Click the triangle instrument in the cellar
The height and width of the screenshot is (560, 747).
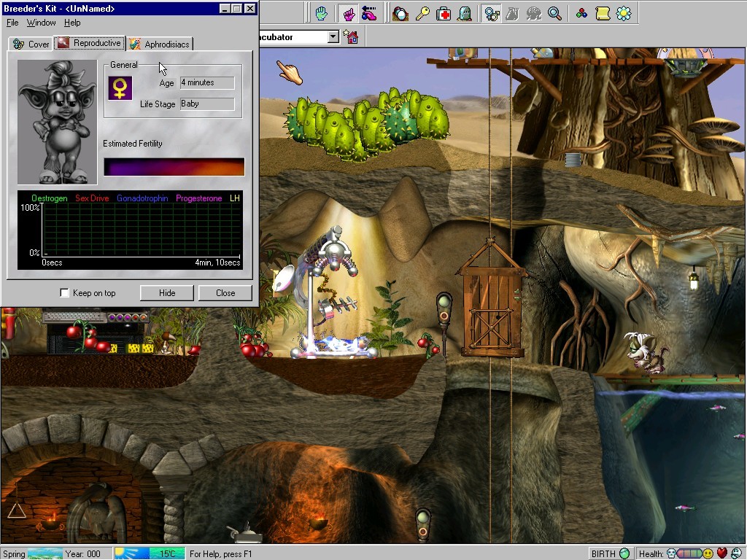pos(16,510)
